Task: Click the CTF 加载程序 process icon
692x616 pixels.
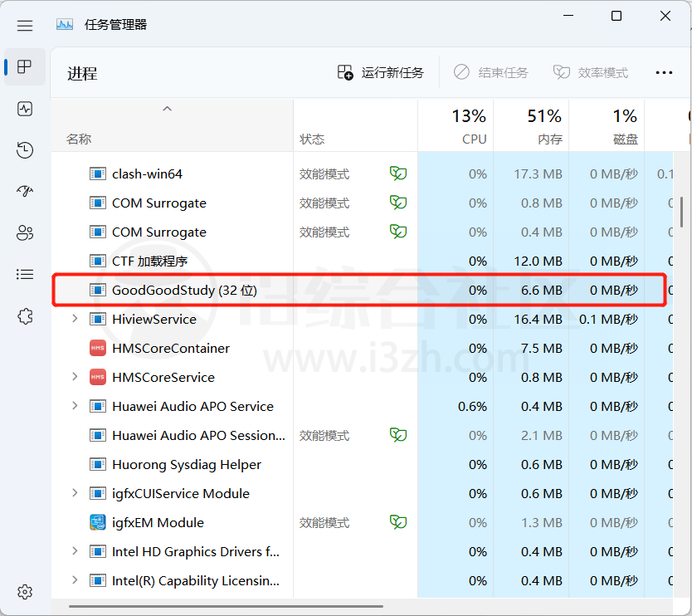Action: click(98, 261)
